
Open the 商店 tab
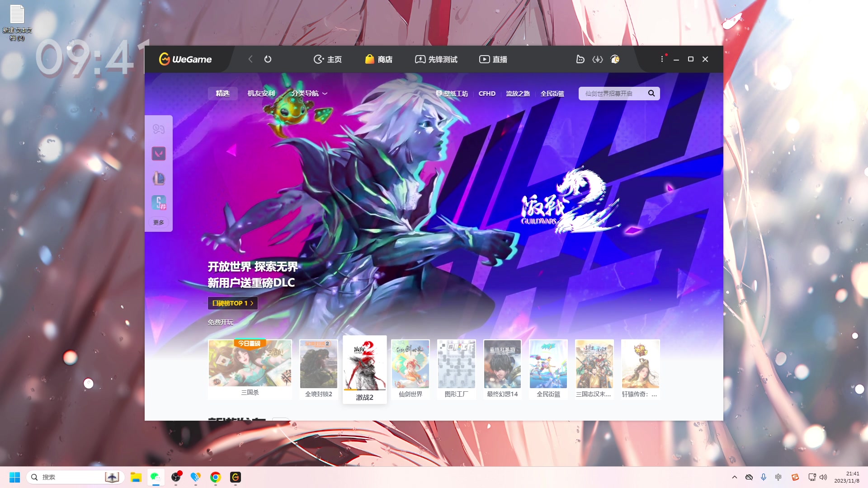coord(379,59)
